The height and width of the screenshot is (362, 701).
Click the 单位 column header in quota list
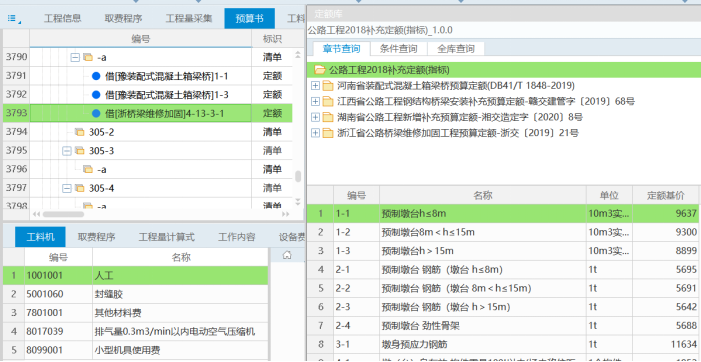pyautogui.click(x=609, y=195)
